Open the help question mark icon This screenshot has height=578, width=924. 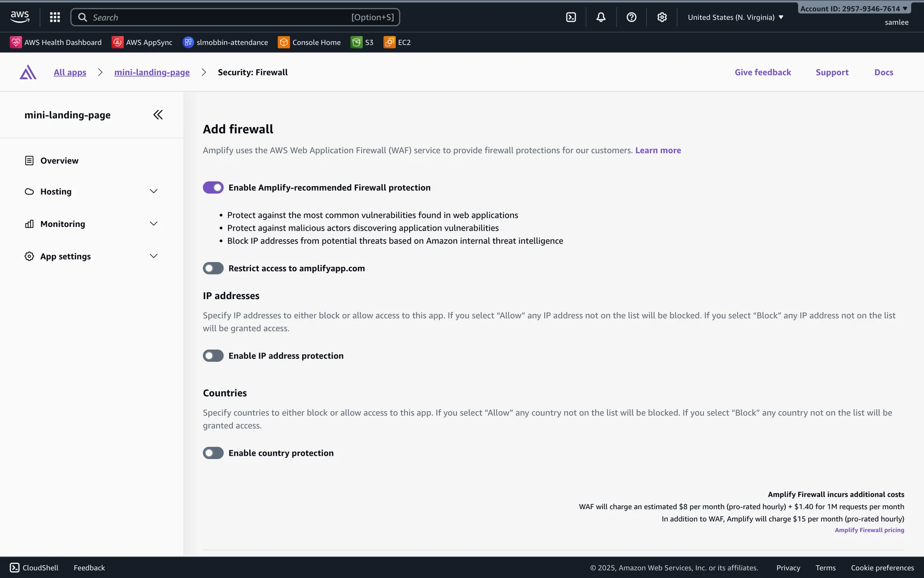pos(631,17)
